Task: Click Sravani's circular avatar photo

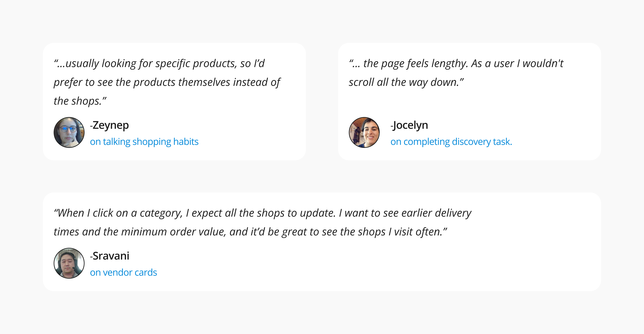Action: [69, 263]
